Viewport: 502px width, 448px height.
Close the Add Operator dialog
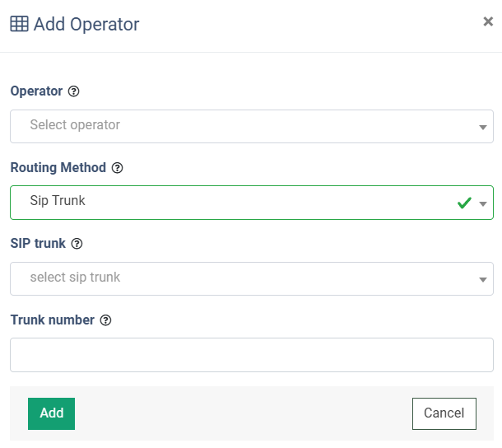tap(487, 22)
